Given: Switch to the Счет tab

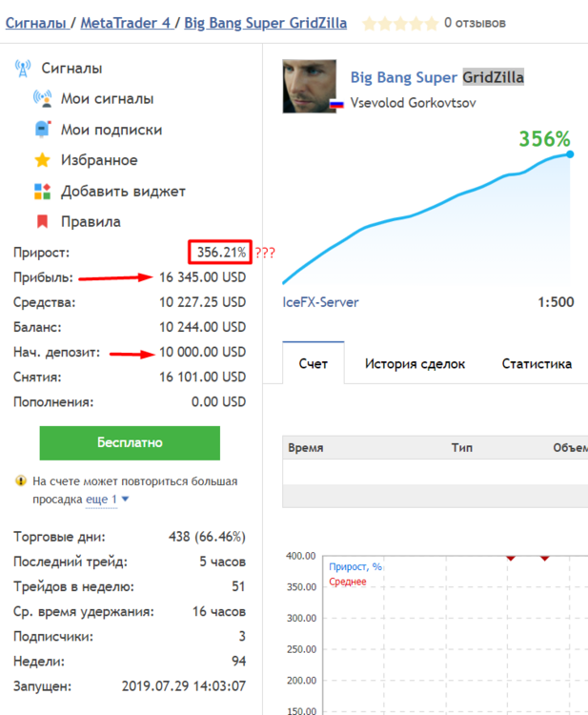Looking at the screenshot, I should pyautogui.click(x=314, y=363).
